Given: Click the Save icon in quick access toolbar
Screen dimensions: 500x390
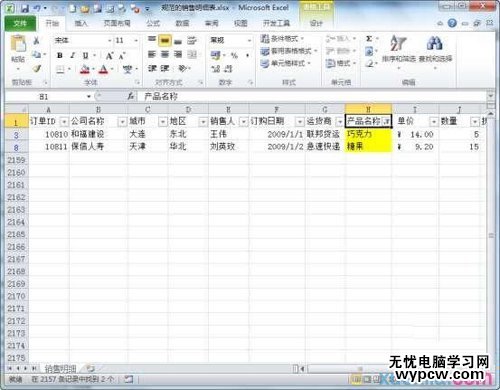Looking at the screenshot, I should pos(25,9).
